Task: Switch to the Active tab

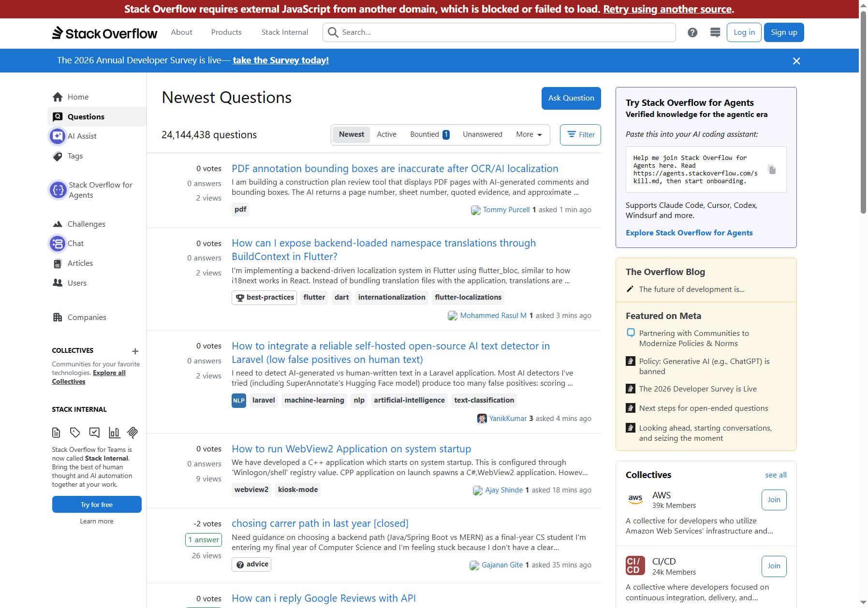Action: tap(386, 135)
